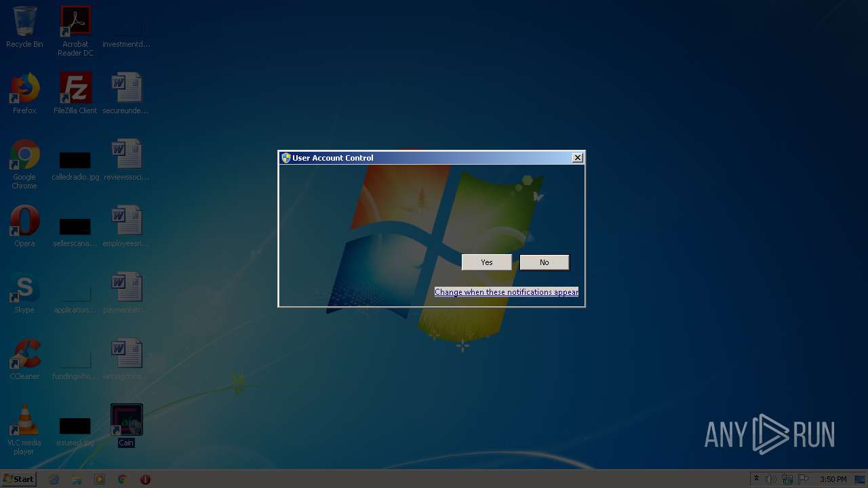Open the Recycle Bin icon
The width and height of the screenshot is (868, 488).
(24, 27)
